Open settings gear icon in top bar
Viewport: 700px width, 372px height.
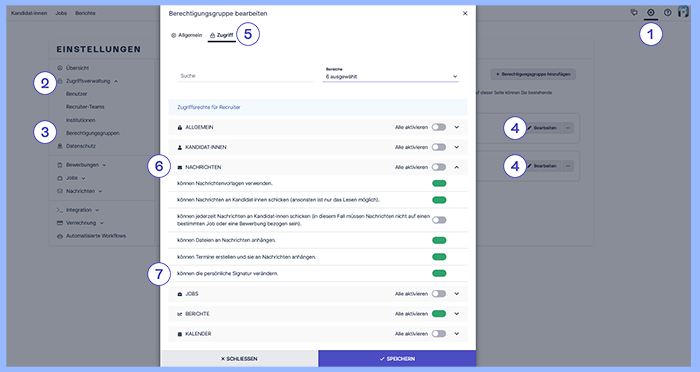click(650, 13)
